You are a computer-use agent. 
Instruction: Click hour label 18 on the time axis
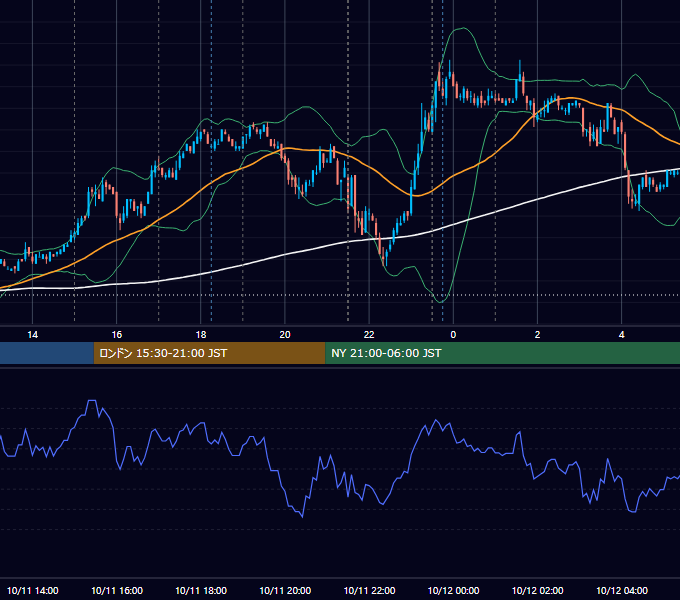tap(201, 335)
